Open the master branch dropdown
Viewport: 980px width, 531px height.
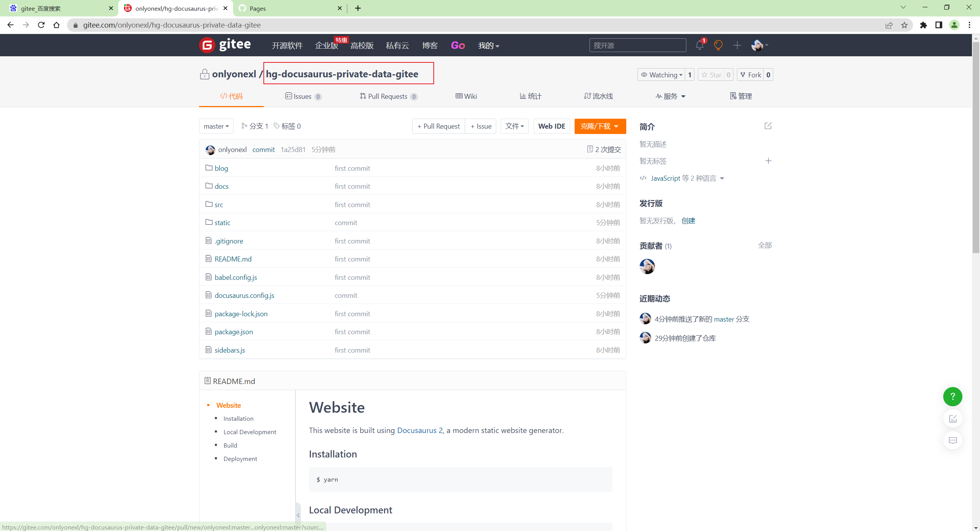point(216,126)
